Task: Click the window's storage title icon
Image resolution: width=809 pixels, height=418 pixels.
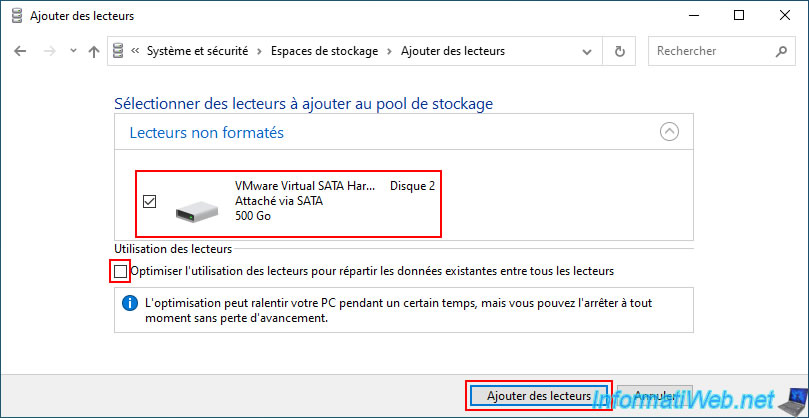Action: 17,16
